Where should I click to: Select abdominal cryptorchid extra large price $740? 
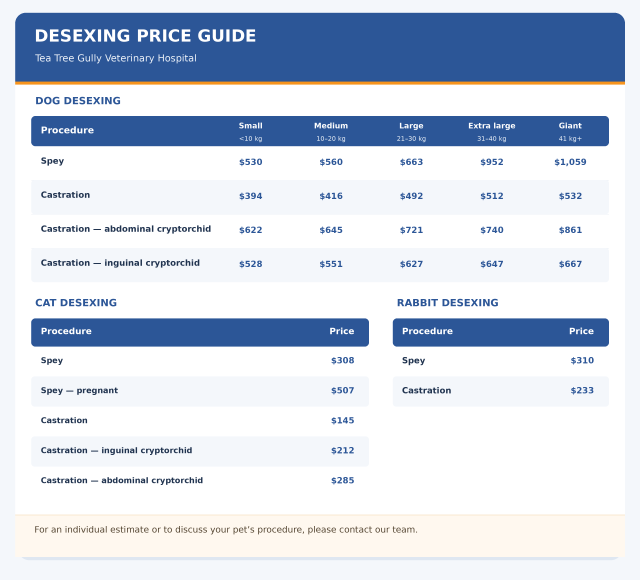491,230
